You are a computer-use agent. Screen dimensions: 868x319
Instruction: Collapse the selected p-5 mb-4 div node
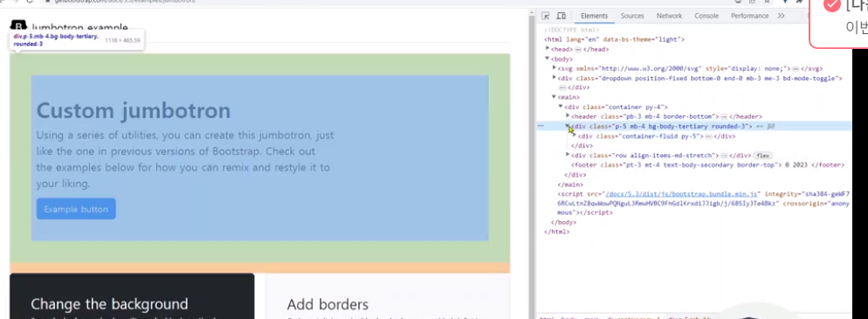[x=568, y=126]
